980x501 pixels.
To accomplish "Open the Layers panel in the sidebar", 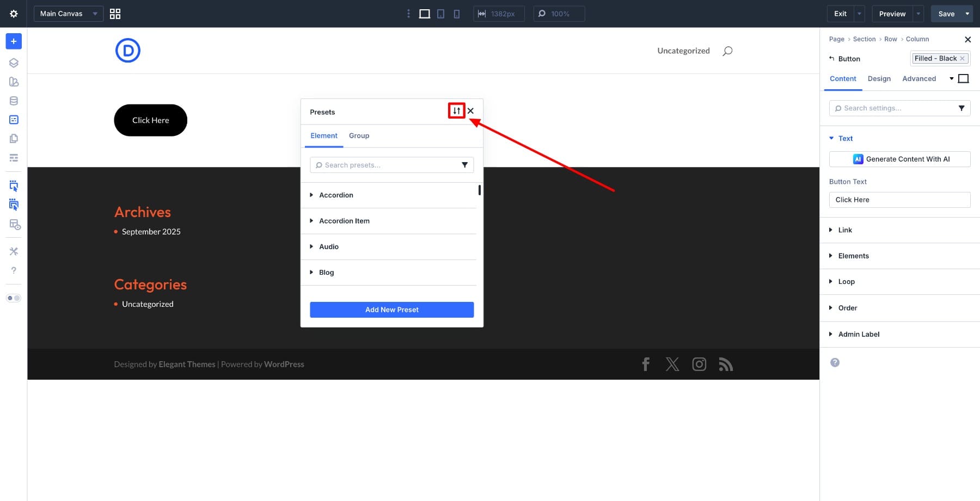I will pyautogui.click(x=14, y=63).
